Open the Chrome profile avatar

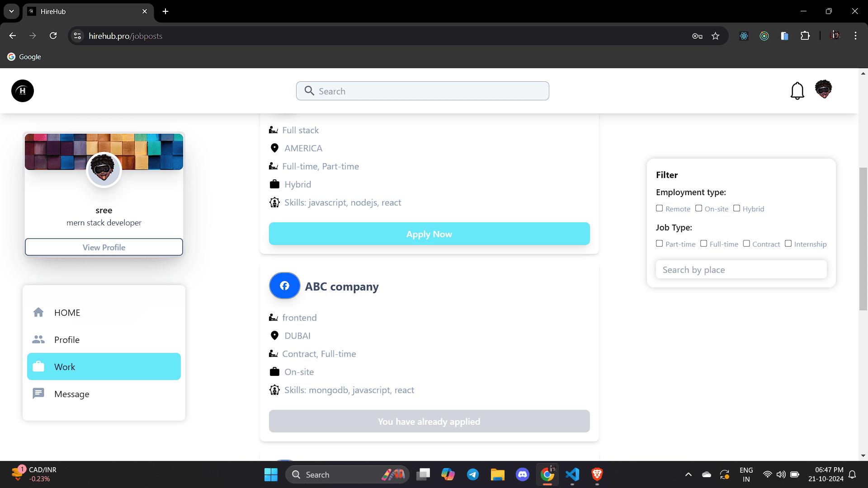point(835,36)
